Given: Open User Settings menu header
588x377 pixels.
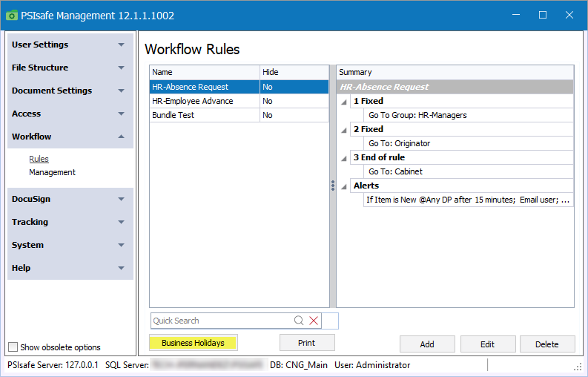Looking at the screenshot, I should pyautogui.click(x=70, y=45).
